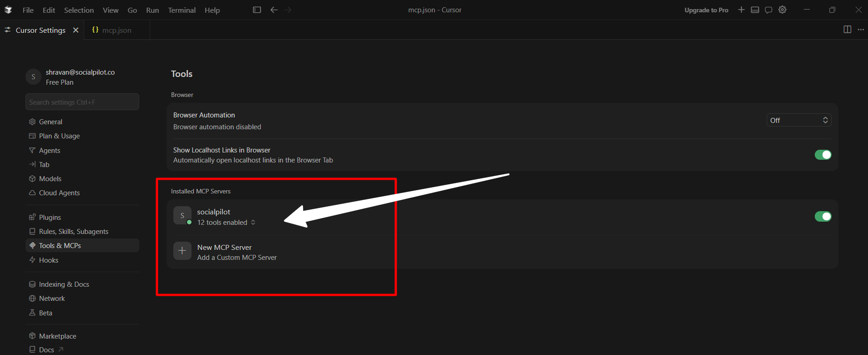The image size is (868, 355).
Task: Open the editor more actions ellipsis
Action: (x=861, y=30)
